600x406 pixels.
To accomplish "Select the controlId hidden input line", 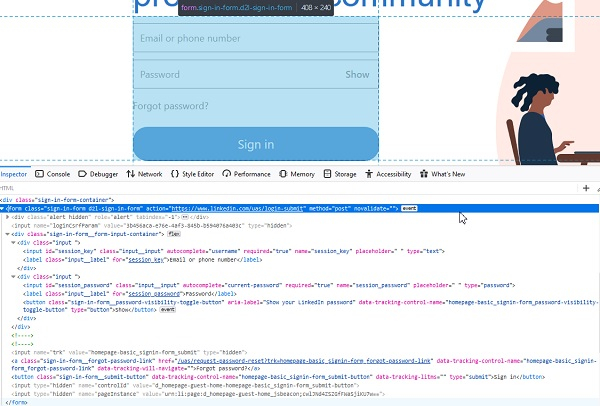I will click(185, 385).
